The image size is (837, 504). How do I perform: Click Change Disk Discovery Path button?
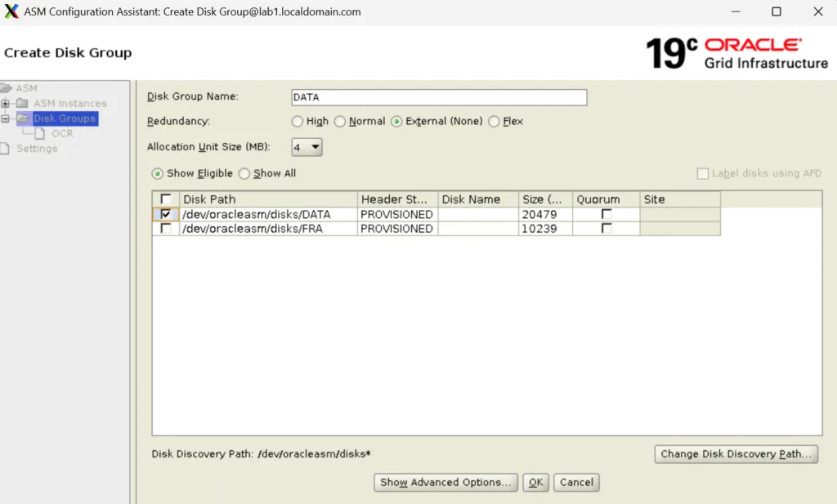pyautogui.click(x=736, y=454)
